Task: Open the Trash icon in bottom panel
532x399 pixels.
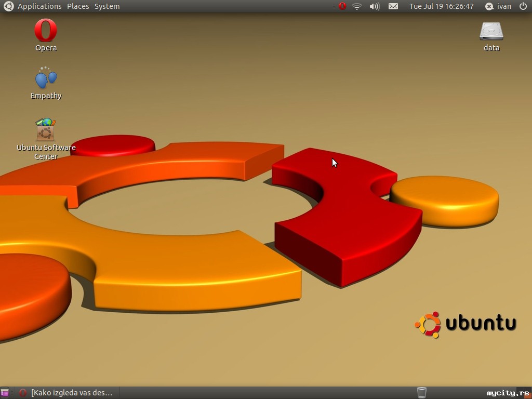Action: click(422, 393)
